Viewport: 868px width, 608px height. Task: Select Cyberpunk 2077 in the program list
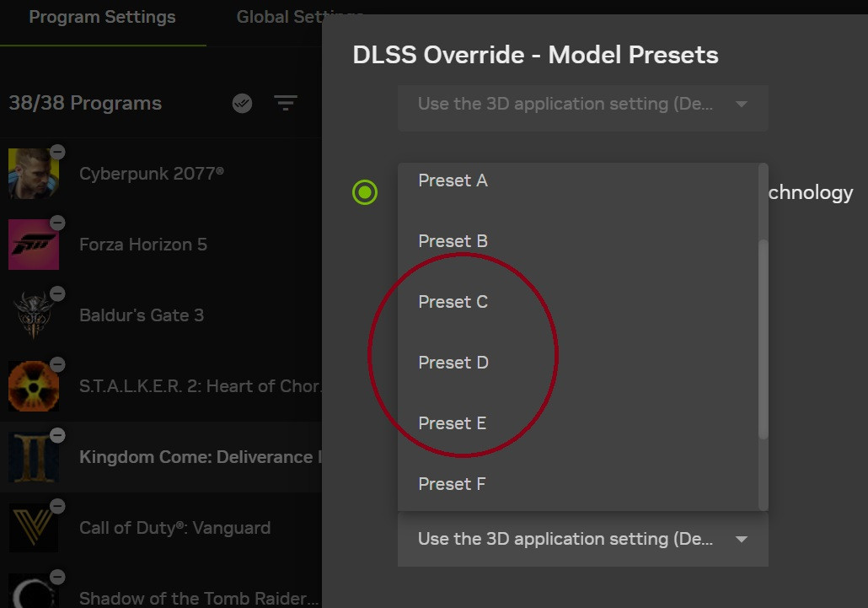coord(160,174)
